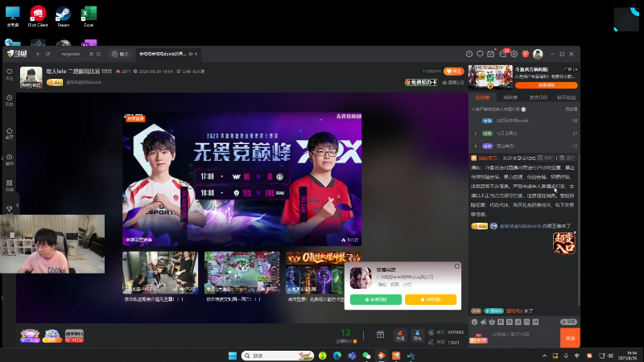
Task: Click the orange send button
Action: pyautogui.click(x=570, y=338)
